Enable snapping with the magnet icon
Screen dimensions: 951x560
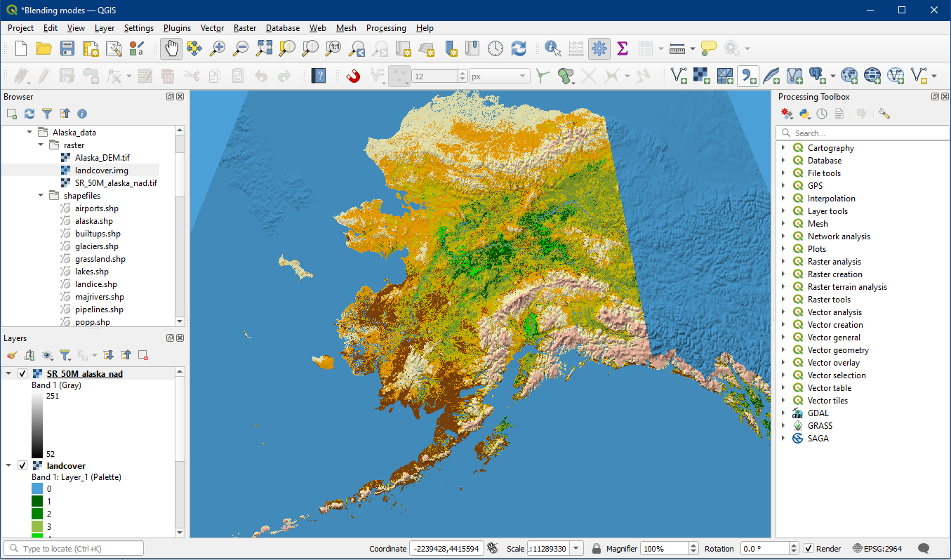point(353,76)
